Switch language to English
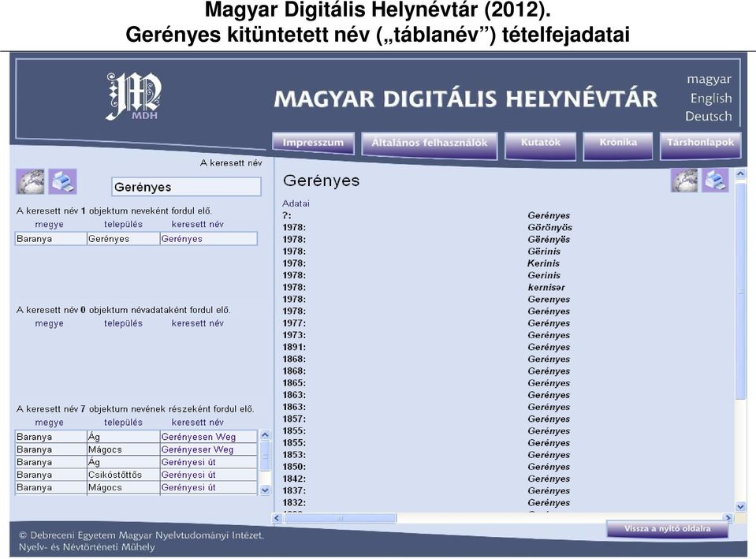This screenshot has width=756, height=559. (x=711, y=98)
